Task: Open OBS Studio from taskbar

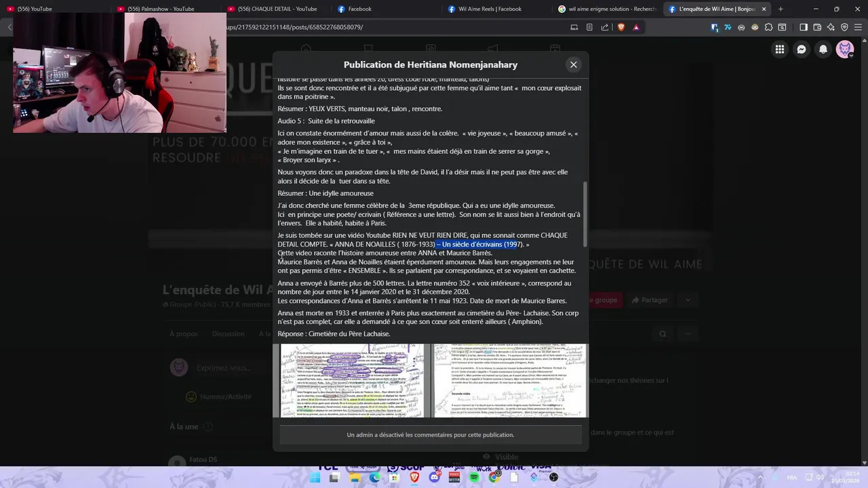Action: (x=554, y=477)
